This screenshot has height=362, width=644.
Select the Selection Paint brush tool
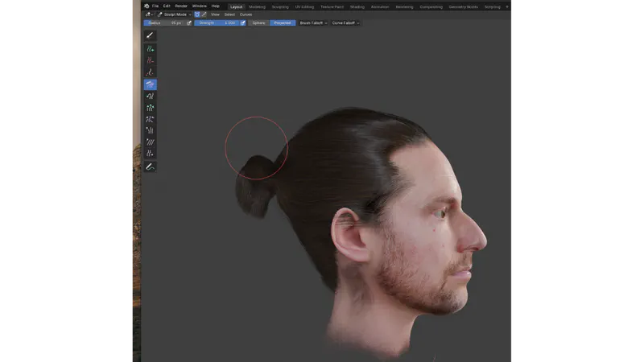[150, 35]
